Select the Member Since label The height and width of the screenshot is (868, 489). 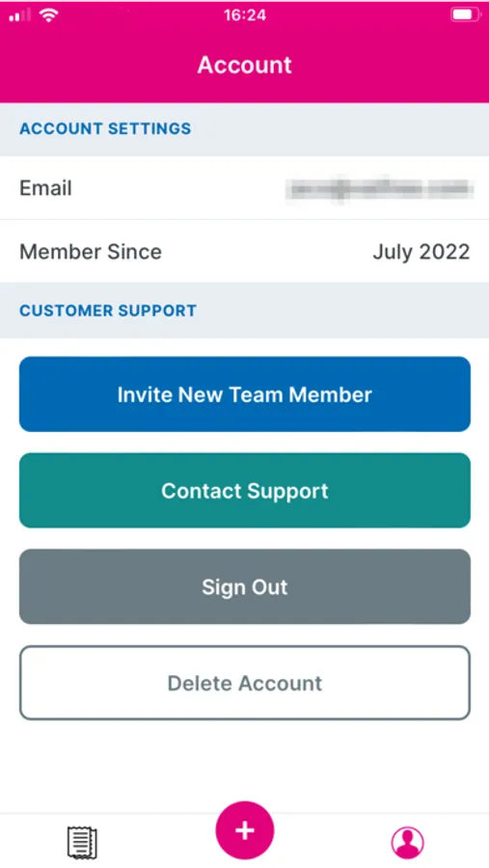click(91, 252)
